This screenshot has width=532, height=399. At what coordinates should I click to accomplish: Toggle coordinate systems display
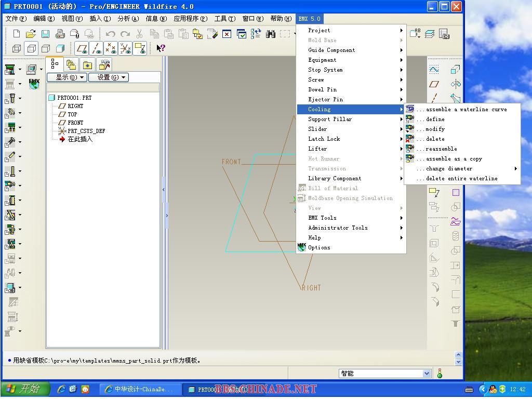(x=125, y=49)
